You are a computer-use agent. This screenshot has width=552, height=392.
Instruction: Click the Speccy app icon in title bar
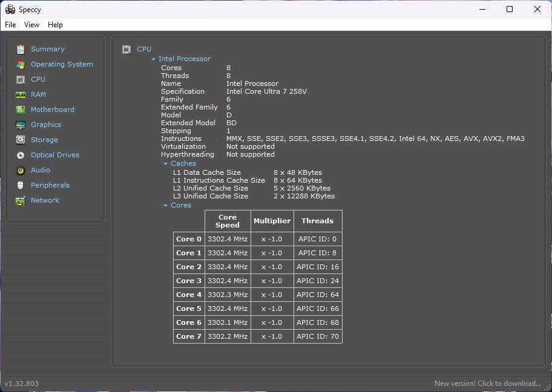[x=10, y=10]
